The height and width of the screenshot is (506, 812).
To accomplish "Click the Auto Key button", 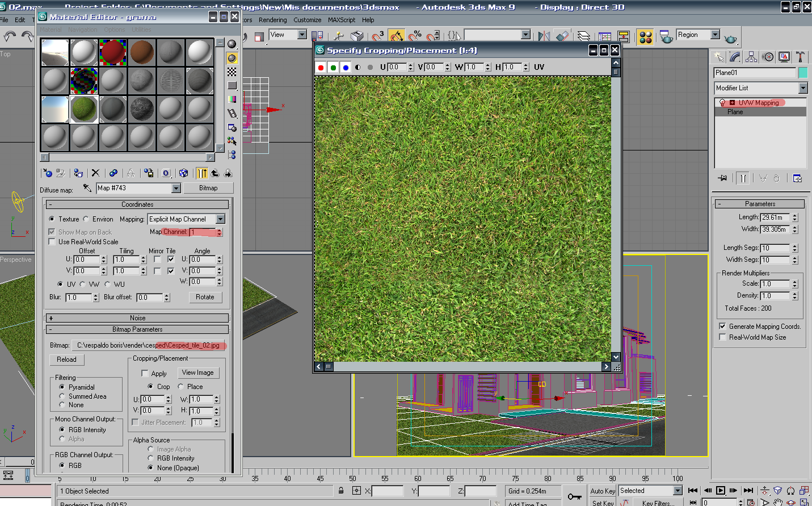I will [x=603, y=491].
